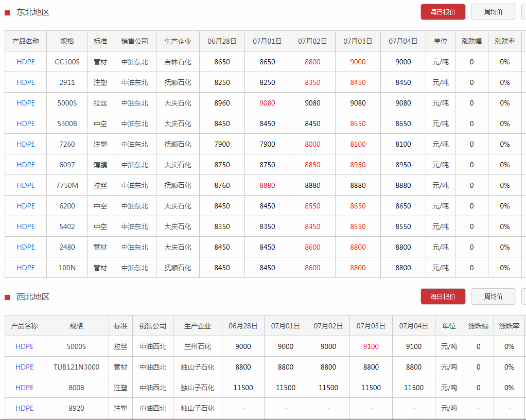Select red 9100 price in 兰州石化 row

tap(371, 346)
